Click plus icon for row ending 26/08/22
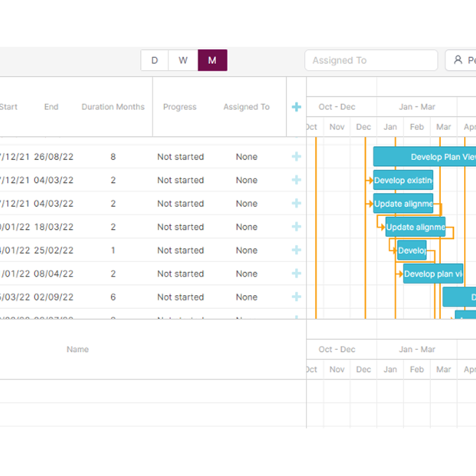476x476 pixels. click(296, 156)
